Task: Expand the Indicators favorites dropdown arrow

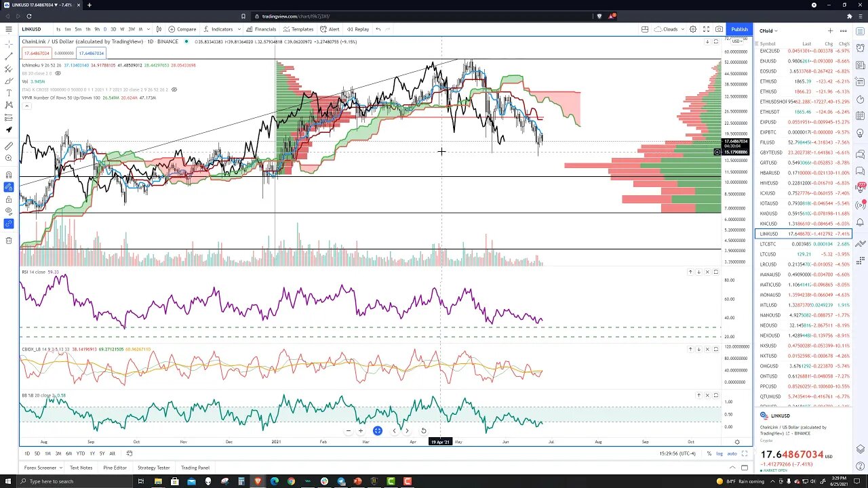Action: tap(239, 29)
